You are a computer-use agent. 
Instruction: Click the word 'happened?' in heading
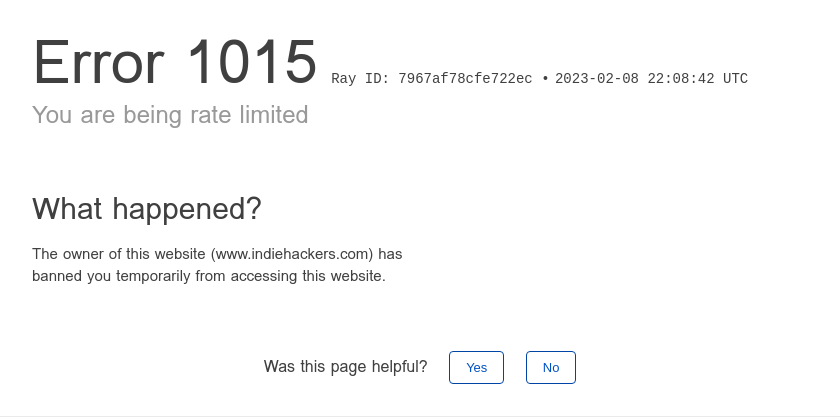tap(187, 208)
